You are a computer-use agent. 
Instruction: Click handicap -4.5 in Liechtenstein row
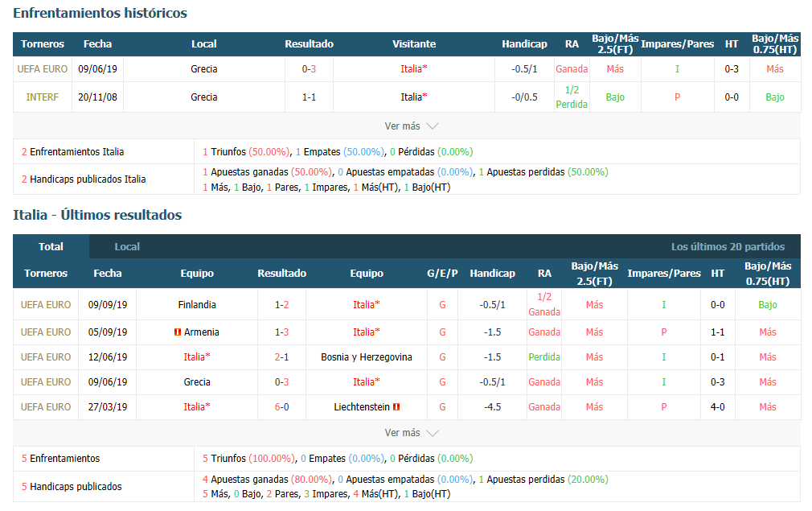(x=493, y=407)
